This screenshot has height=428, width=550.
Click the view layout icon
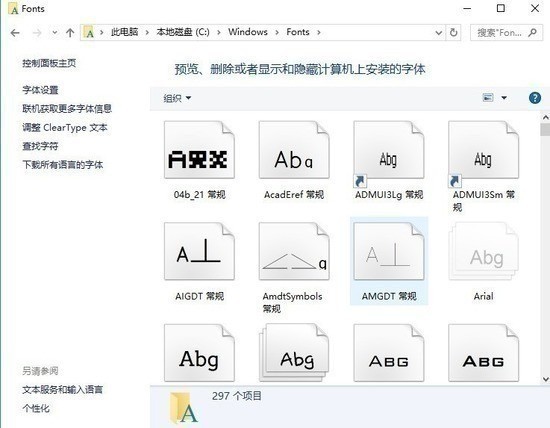point(488,98)
